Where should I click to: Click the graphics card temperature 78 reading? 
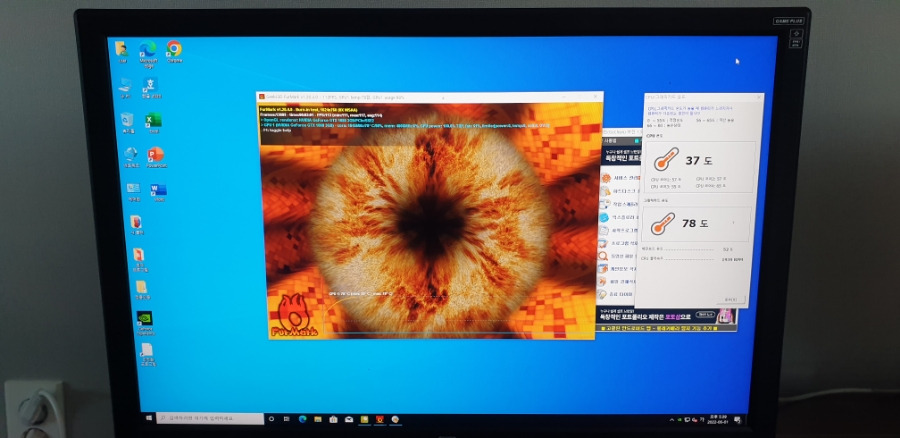pos(695,223)
